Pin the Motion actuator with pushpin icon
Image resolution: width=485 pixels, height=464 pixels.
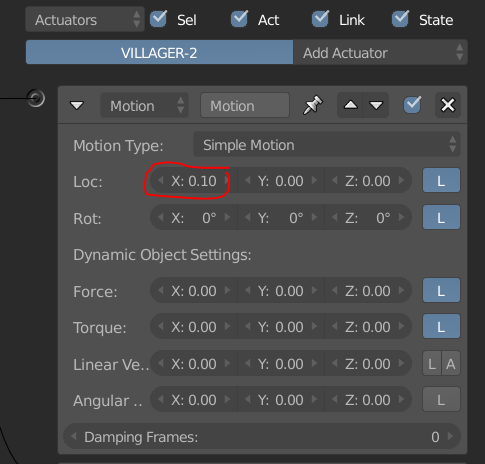coord(312,105)
